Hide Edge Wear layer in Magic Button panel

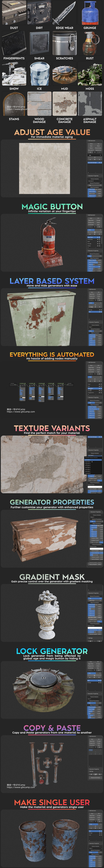[98, 237]
